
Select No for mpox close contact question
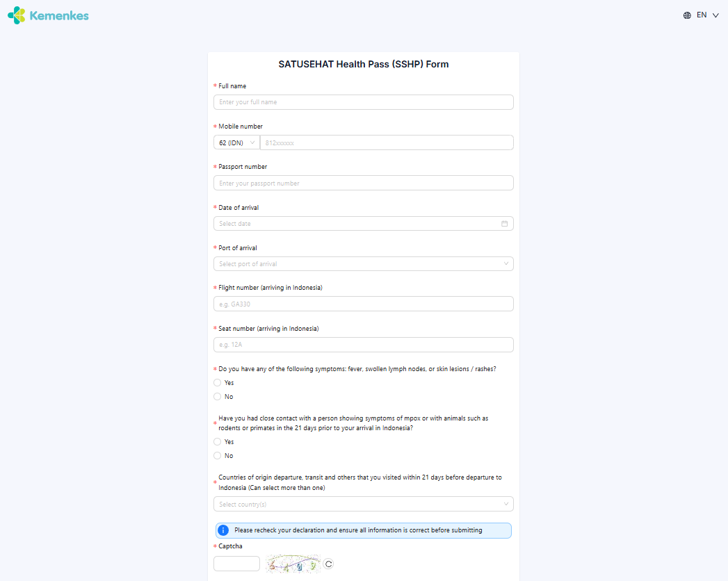217,456
